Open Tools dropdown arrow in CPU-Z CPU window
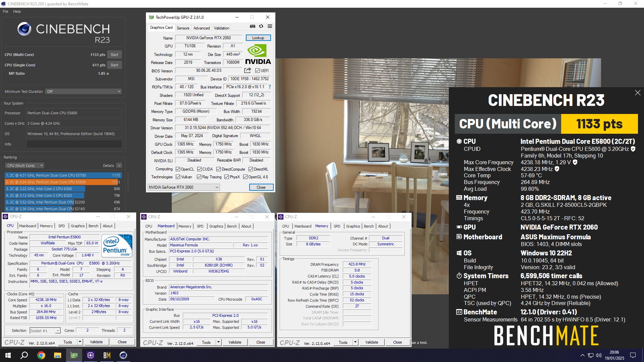 [80, 342]
